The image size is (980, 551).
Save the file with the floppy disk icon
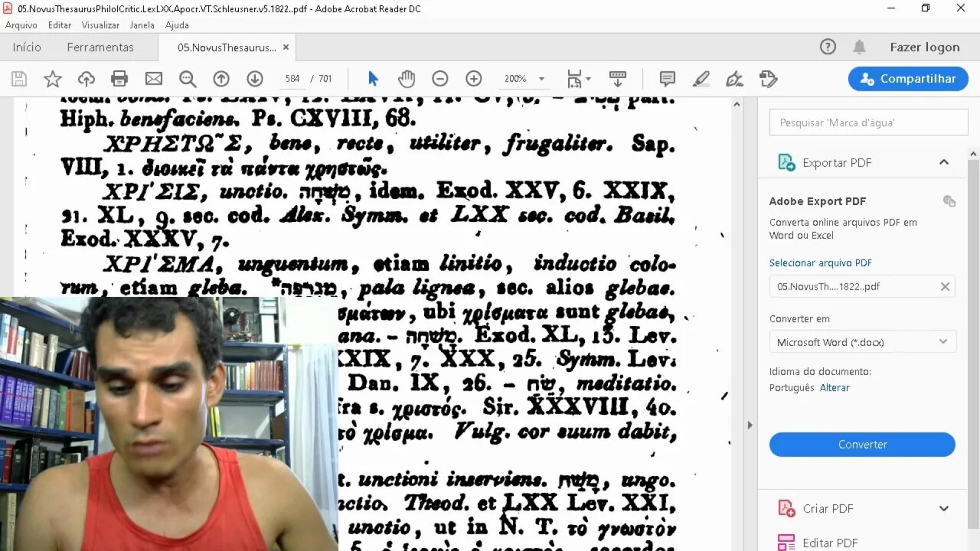tap(19, 79)
